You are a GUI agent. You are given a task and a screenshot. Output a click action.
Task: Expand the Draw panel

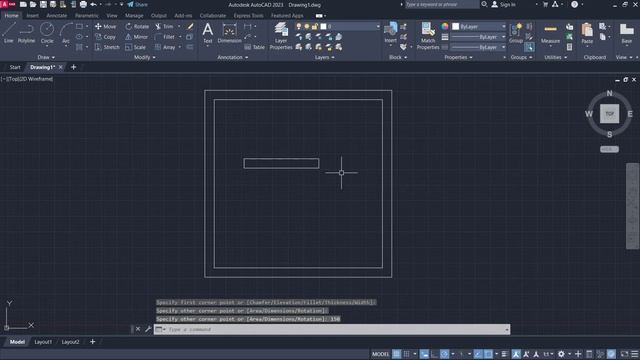46,58
